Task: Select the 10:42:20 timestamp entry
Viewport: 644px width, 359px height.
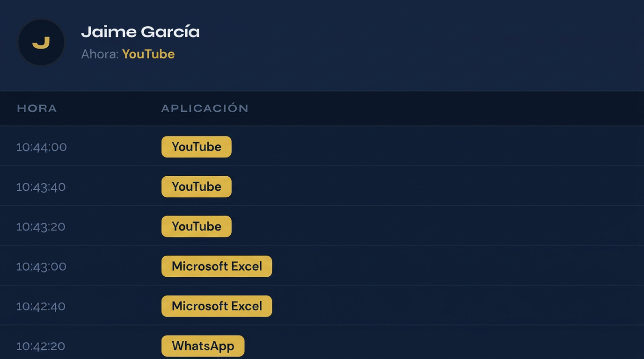Action: (41, 346)
